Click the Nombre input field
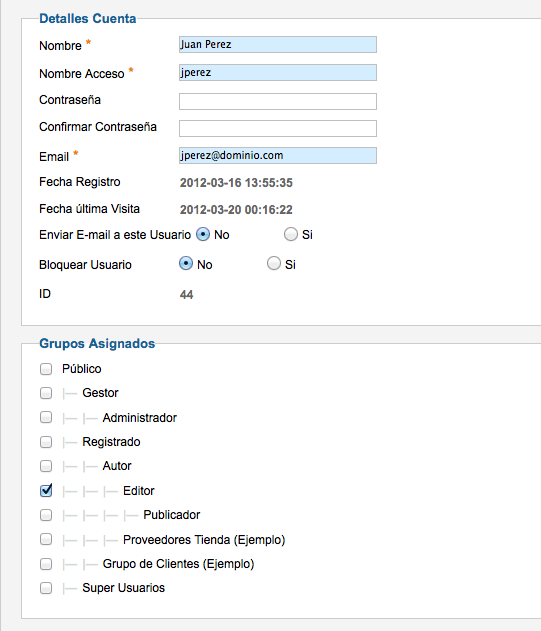541x631 pixels. (x=278, y=44)
